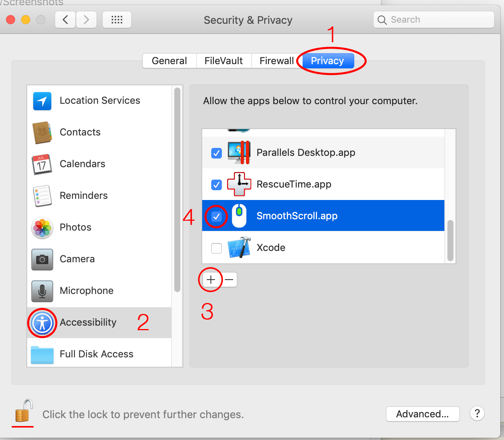
Task: Uncheck the Parallels Desktop.app checkbox
Action: click(x=217, y=153)
